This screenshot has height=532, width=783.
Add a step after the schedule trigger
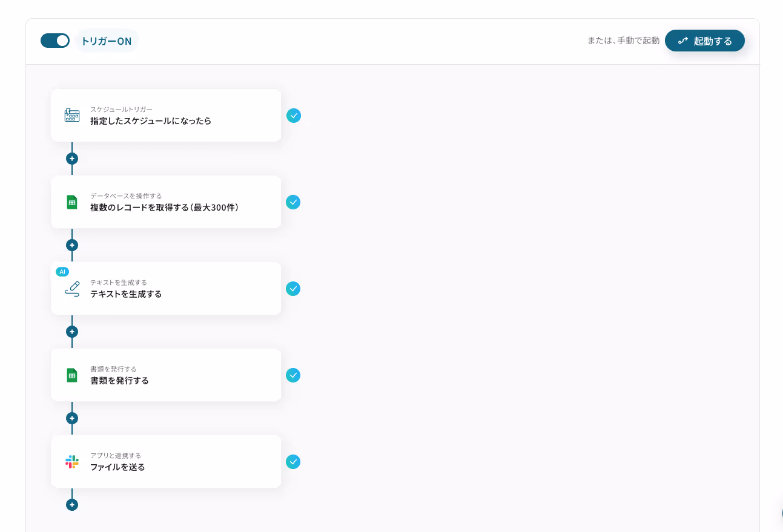point(72,159)
